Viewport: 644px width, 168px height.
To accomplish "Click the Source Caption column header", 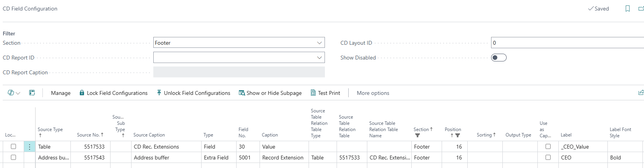I will click(149, 135).
